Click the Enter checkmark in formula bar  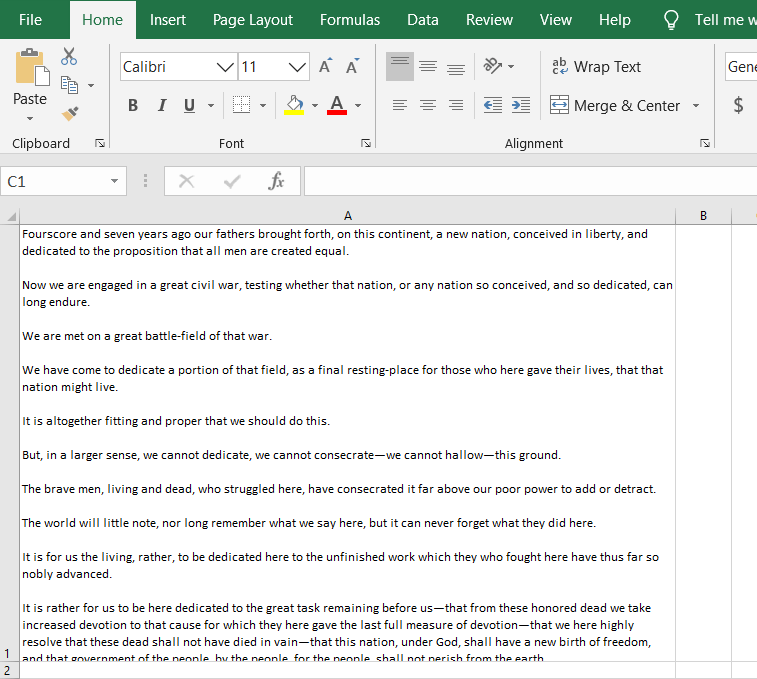(232, 181)
